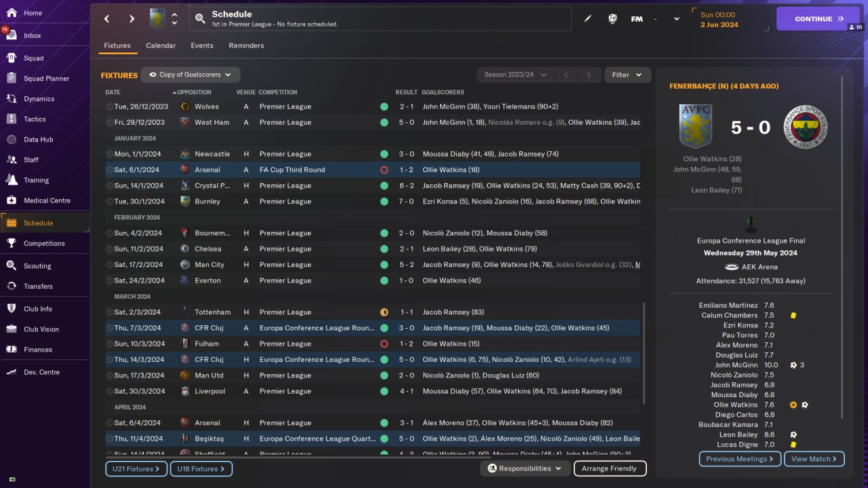The height and width of the screenshot is (488, 868).
Task: Toggle the tick beside Tue, 30/1/2024
Action: point(109,201)
